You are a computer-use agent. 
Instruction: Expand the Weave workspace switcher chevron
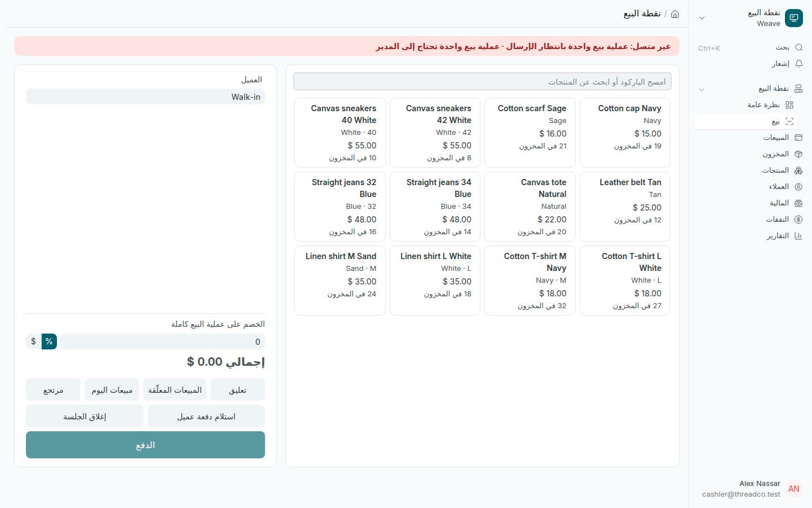pyautogui.click(x=702, y=18)
